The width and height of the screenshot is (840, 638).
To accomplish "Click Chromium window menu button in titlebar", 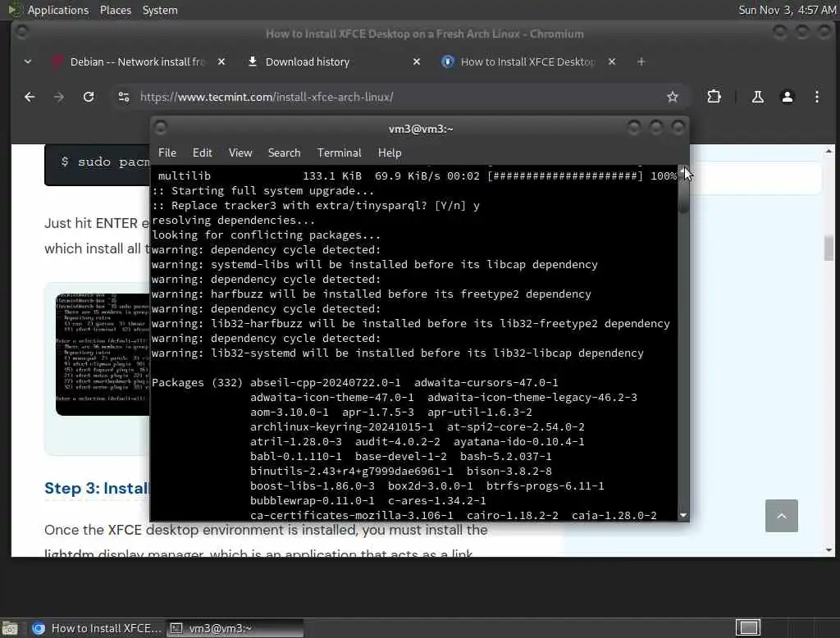I will tap(21, 33).
